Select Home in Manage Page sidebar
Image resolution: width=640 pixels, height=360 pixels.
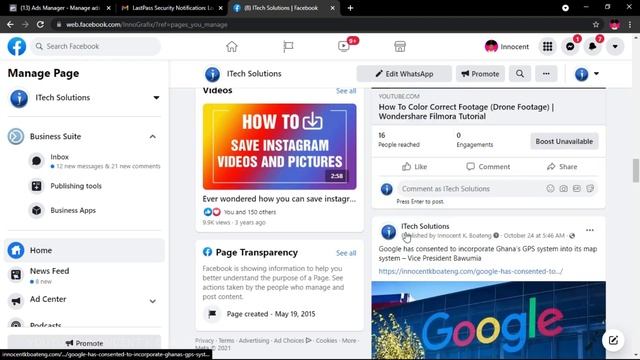pos(84,250)
